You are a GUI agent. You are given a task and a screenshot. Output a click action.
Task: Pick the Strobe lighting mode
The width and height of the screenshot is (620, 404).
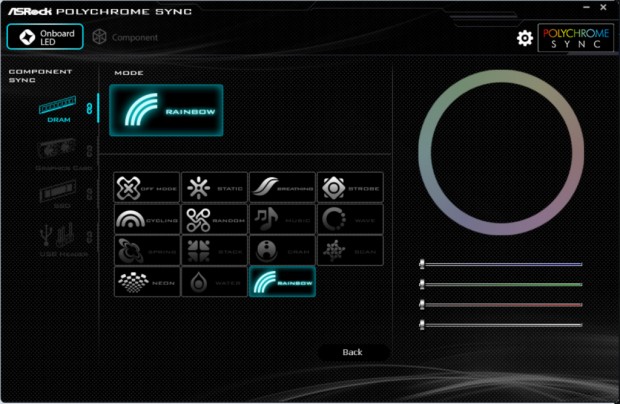(350, 187)
